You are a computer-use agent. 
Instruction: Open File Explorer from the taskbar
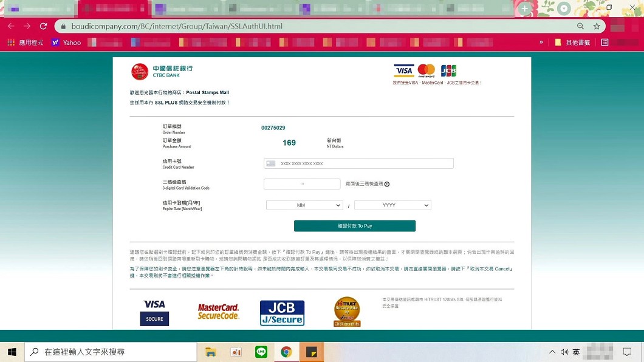pyautogui.click(x=211, y=352)
